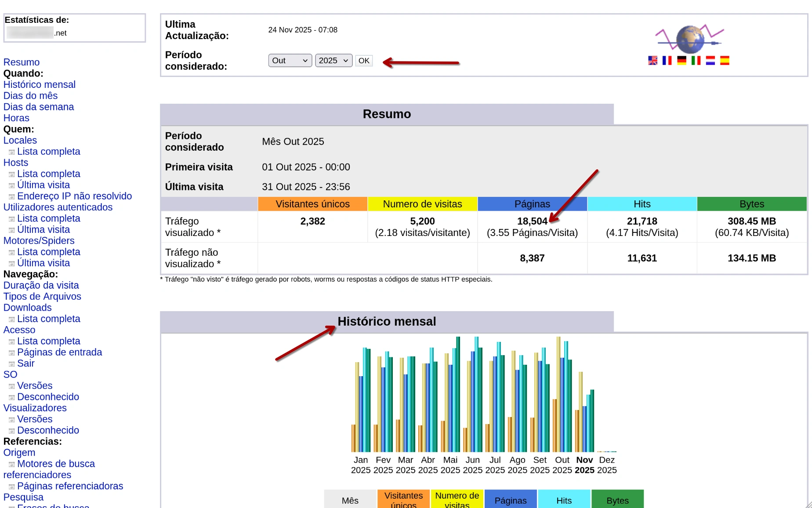Choose the Spanish flag icon
The height and width of the screenshot is (508, 812).
click(724, 60)
